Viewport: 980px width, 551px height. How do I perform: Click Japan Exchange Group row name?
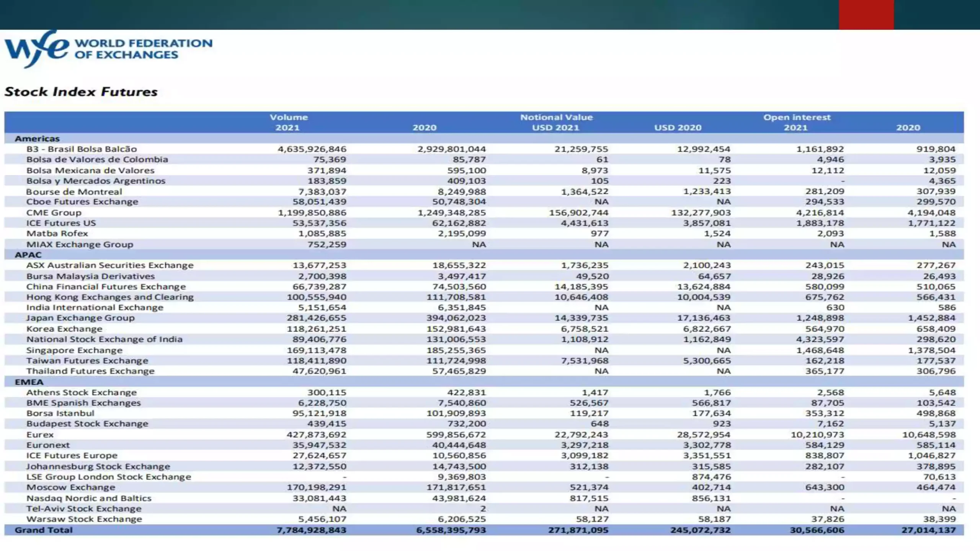click(x=80, y=318)
